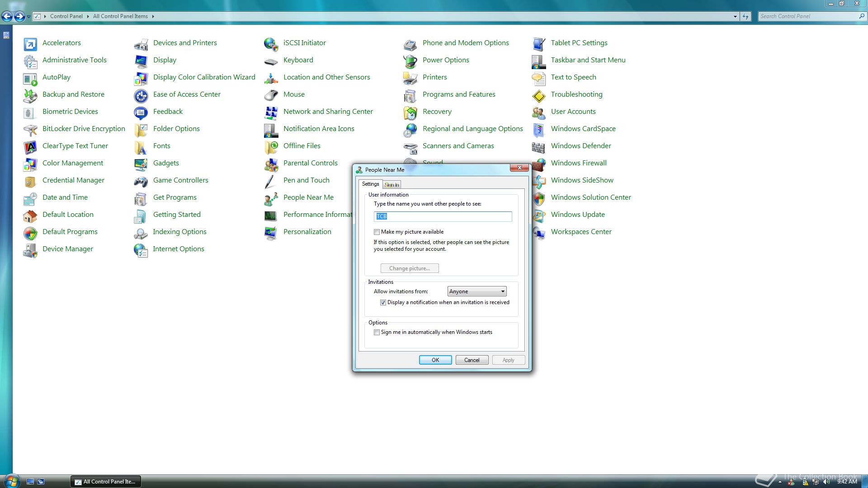Click the Biometric Devices fingerprint icon

coord(30,113)
